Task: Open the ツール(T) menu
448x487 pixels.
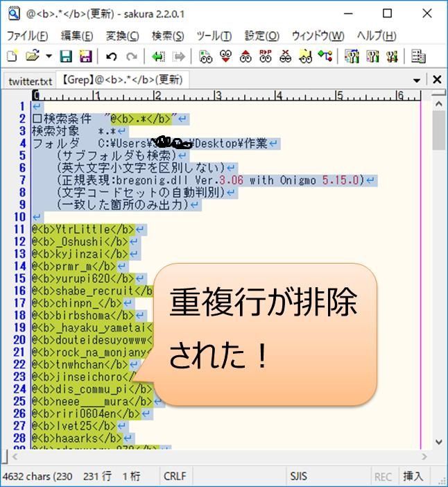Action: [214, 35]
